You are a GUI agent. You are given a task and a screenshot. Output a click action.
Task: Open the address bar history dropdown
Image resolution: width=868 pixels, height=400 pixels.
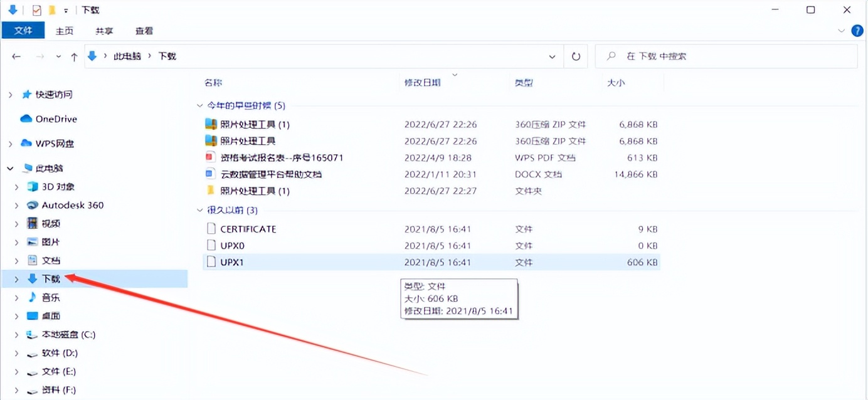(551, 56)
